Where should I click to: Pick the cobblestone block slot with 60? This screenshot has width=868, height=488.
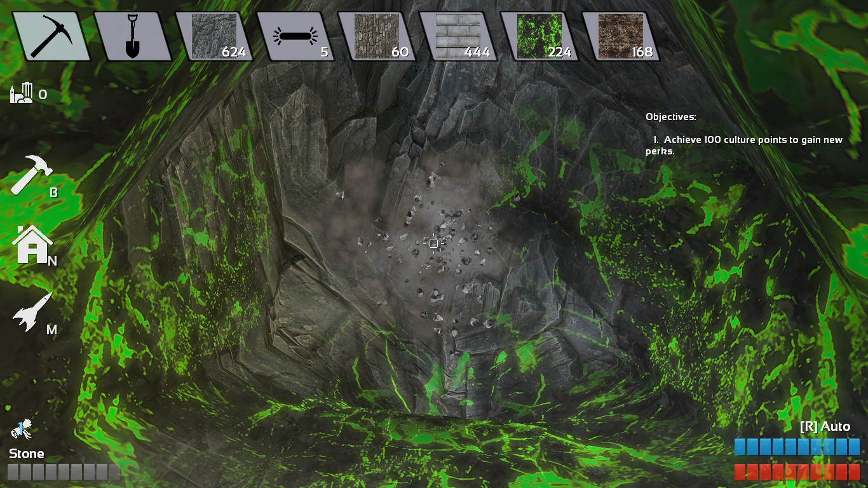click(376, 36)
